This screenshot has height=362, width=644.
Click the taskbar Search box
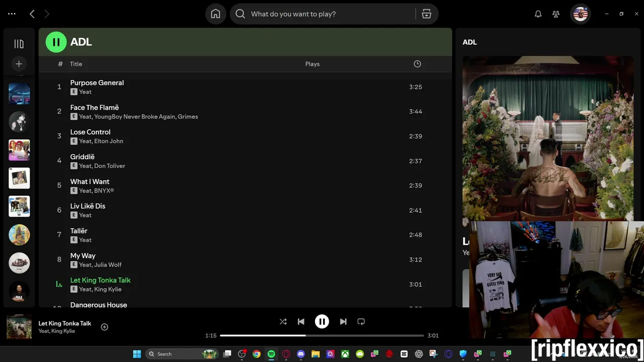tap(183, 354)
